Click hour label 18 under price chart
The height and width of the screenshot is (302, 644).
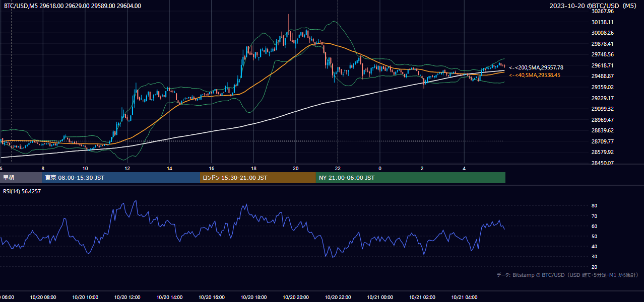[x=253, y=168]
